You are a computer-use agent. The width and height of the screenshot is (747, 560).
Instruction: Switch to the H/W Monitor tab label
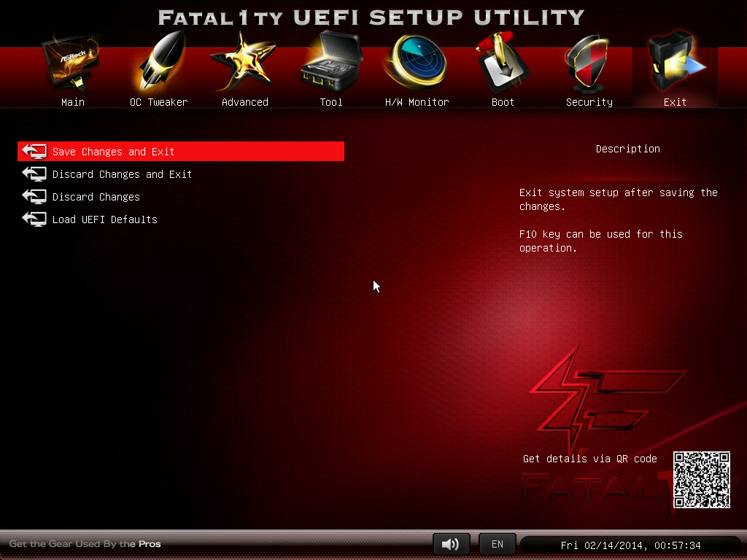(x=417, y=102)
